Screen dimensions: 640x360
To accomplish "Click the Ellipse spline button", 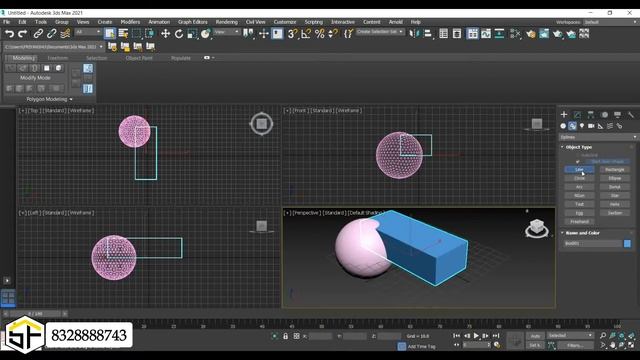I will point(615,178).
